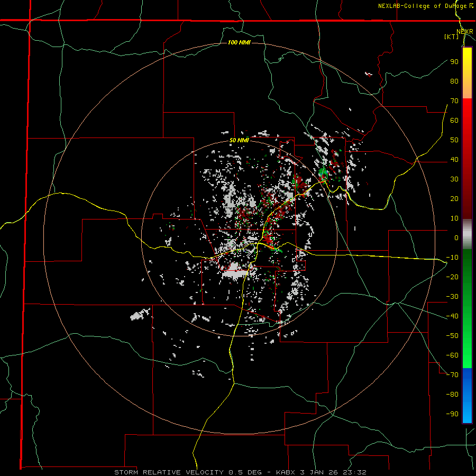This screenshot has height=476, width=476.
Task: Click the 50 value on velocity scale
Action: point(454,140)
